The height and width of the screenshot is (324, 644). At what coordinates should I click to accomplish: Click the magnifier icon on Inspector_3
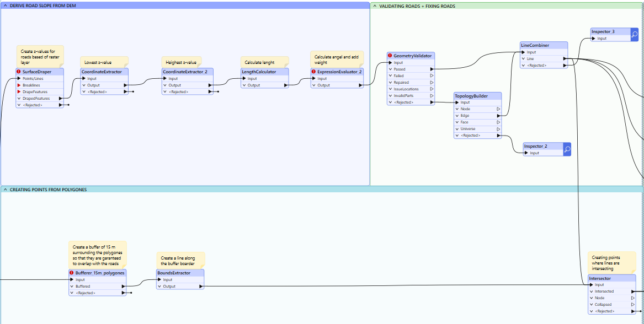point(635,35)
